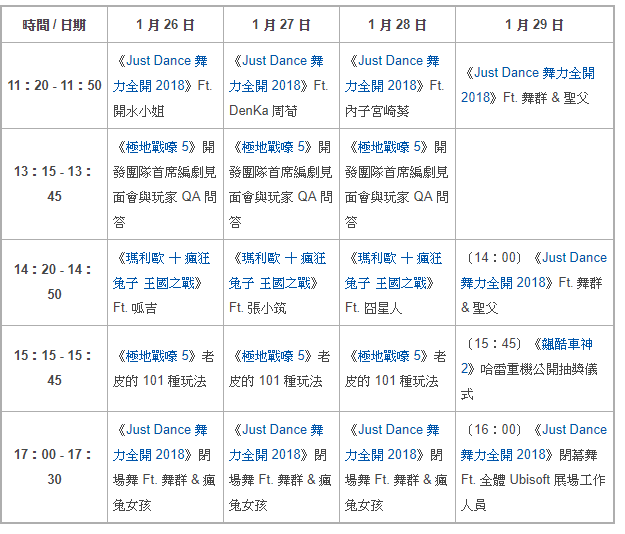Open the 瑪利歐＋瘋狂兔子 link featuring 呱吉
Viewport: 625px width, 534px height.
[161, 271]
